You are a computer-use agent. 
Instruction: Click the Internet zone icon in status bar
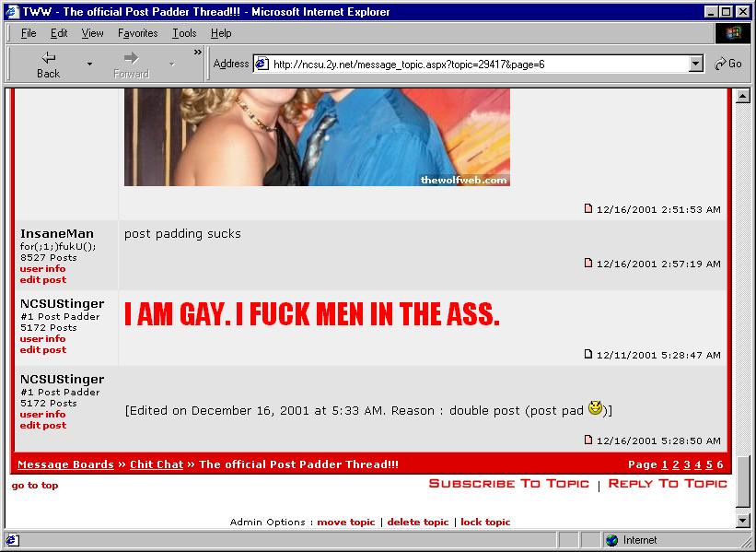611,540
